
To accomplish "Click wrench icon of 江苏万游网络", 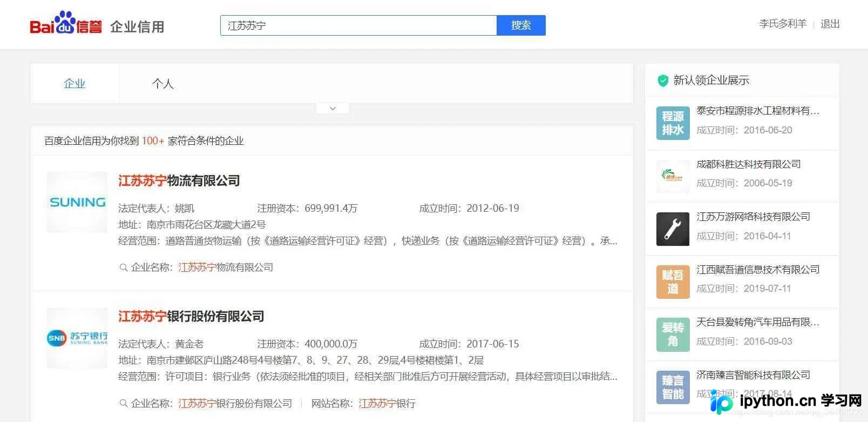I will click(x=673, y=229).
